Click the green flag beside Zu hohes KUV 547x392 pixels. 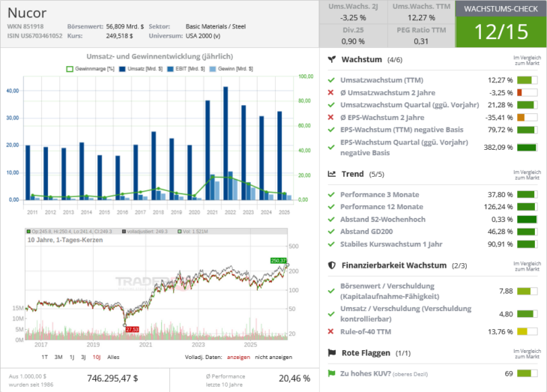point(331,373)
